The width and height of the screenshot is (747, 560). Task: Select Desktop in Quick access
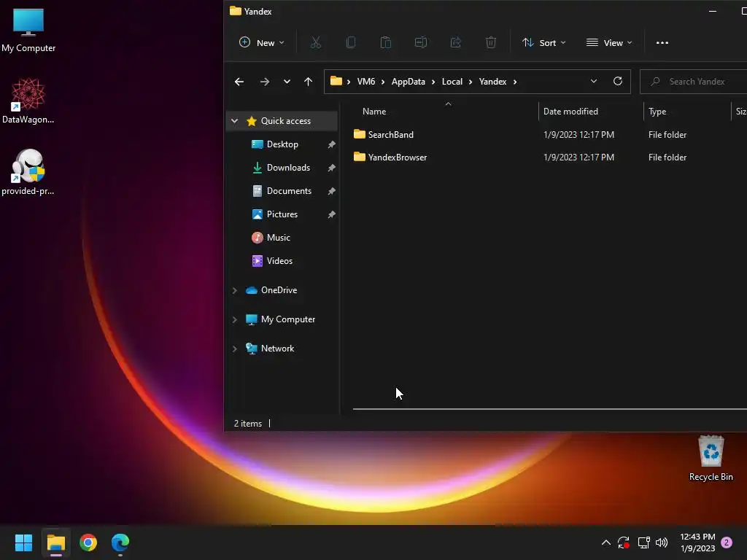click(282, 144)
